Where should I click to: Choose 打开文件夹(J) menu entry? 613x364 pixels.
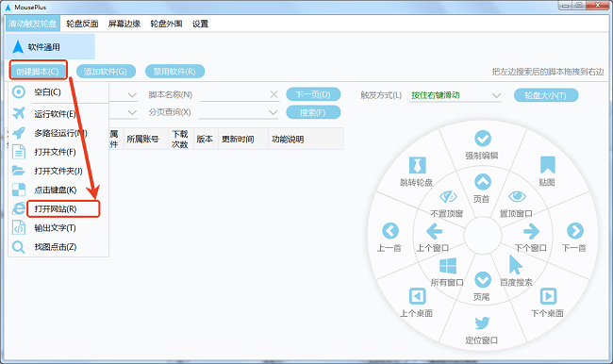58,171
